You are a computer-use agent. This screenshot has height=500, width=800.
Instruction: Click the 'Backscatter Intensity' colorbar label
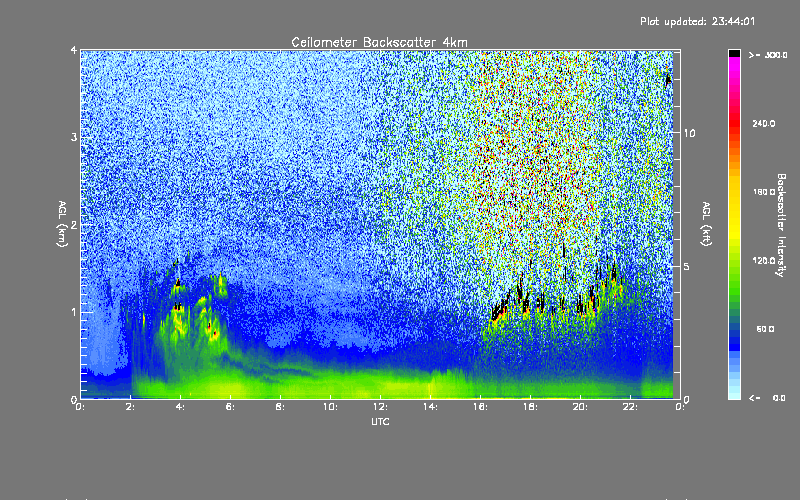pos(781,225)
